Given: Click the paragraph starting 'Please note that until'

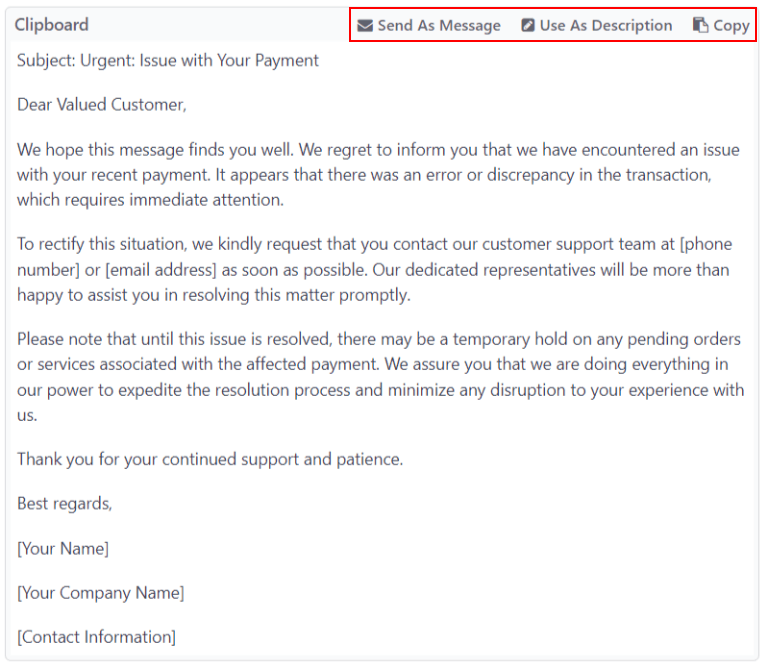Looking at the screenshot, I should tap(380, 376).
